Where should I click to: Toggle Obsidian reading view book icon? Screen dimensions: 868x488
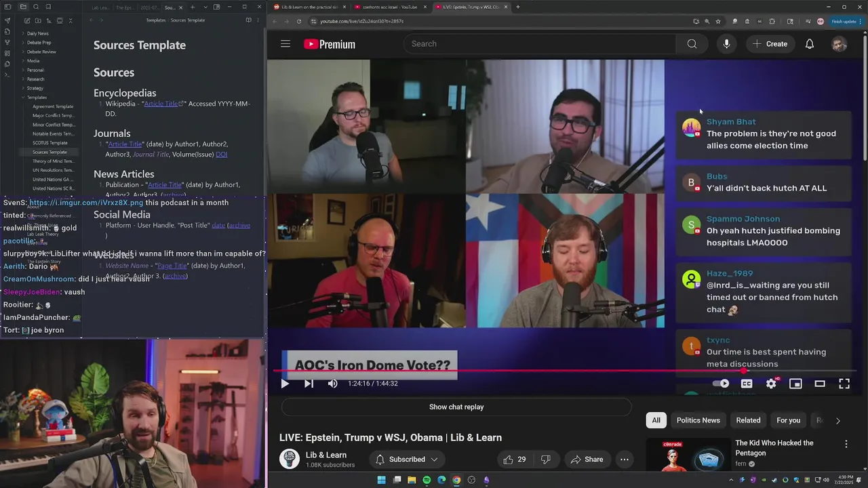click(248, 20)
